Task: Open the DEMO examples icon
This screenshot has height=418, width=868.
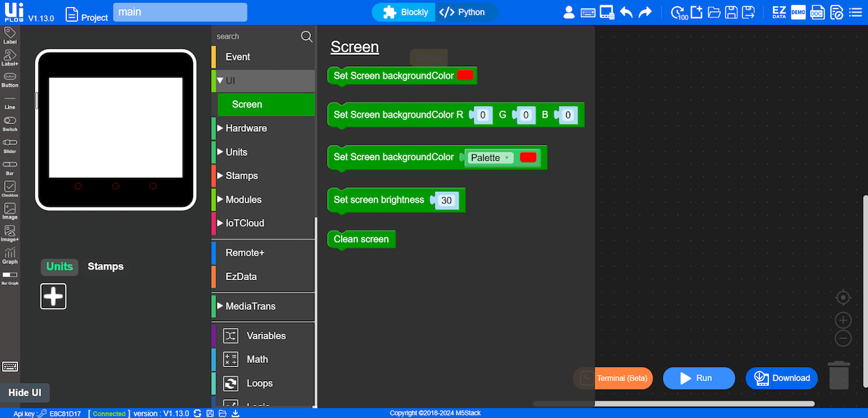Action: (x=798, y=13)
